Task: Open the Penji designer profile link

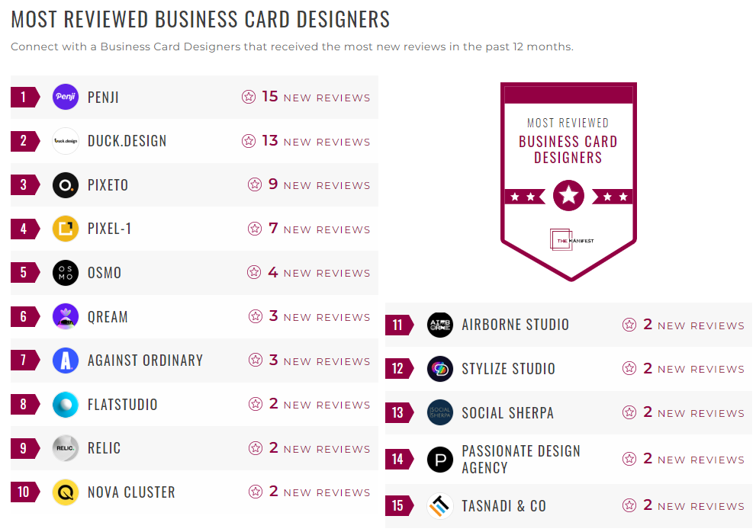Action: (101, 97)
